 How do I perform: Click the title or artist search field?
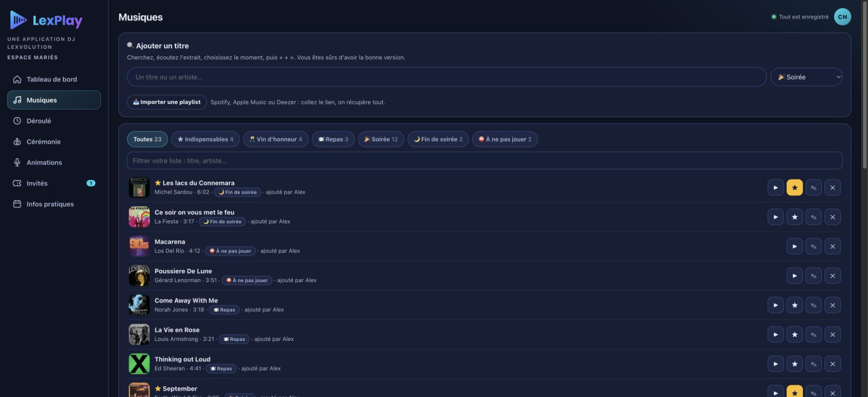(447, 77)
